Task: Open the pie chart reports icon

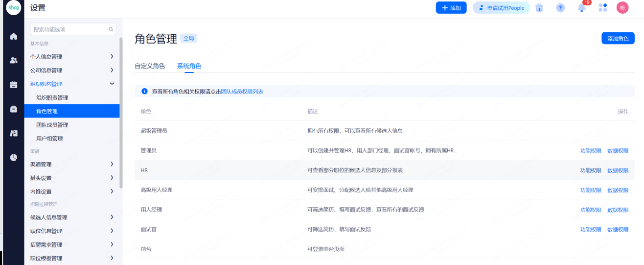Action: coord(14,157)
